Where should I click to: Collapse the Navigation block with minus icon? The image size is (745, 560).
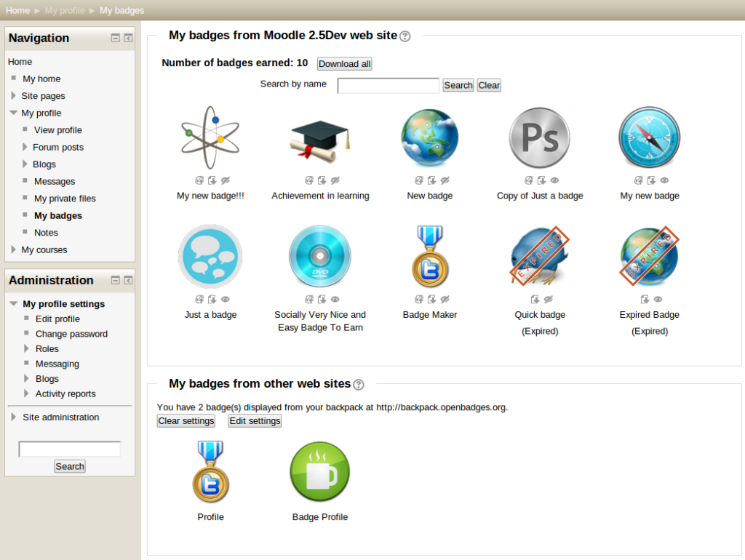coord(116,38)
